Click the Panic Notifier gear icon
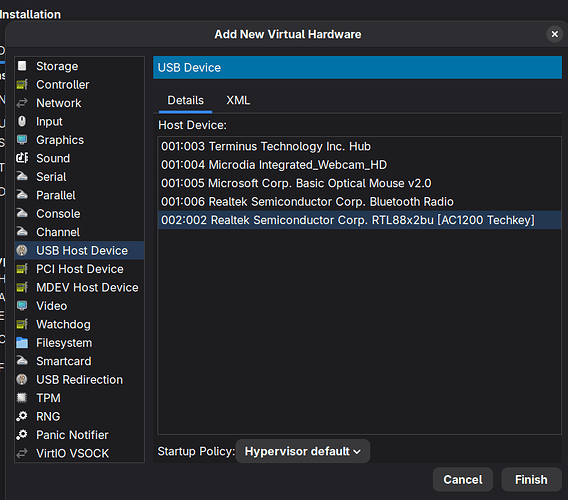Screen dimensions: 568x500 [22, 435]
